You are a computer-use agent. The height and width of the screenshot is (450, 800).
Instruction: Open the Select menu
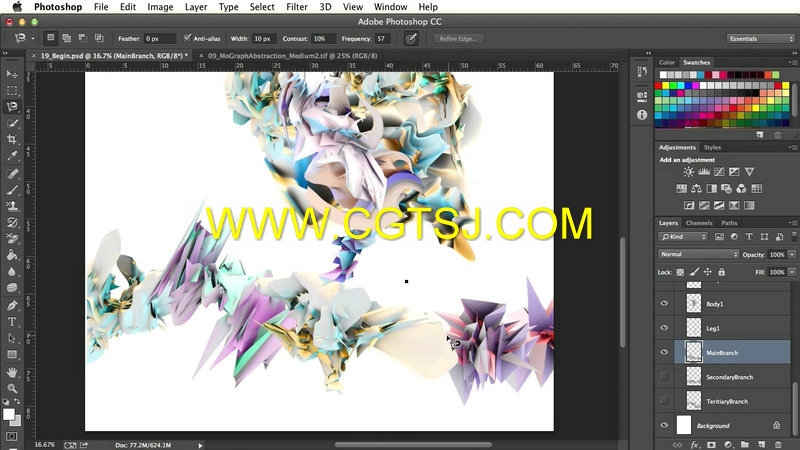click(262, 7)
